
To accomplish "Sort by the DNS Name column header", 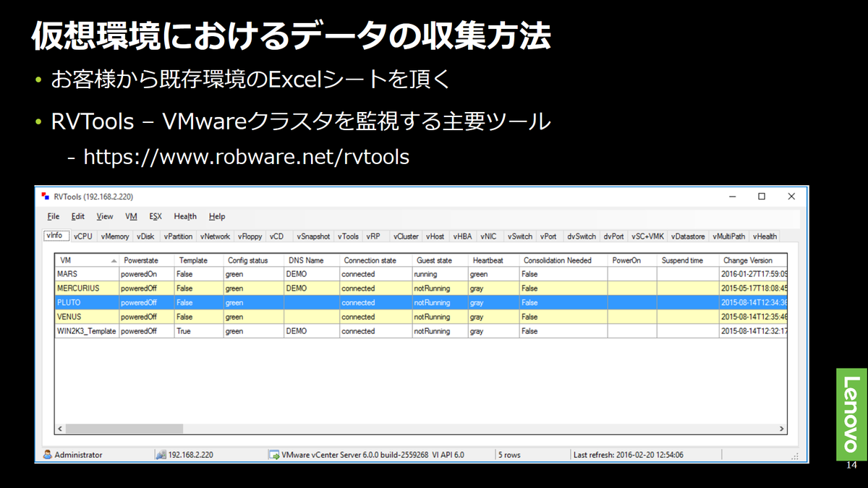I will [x=311, y=260].
